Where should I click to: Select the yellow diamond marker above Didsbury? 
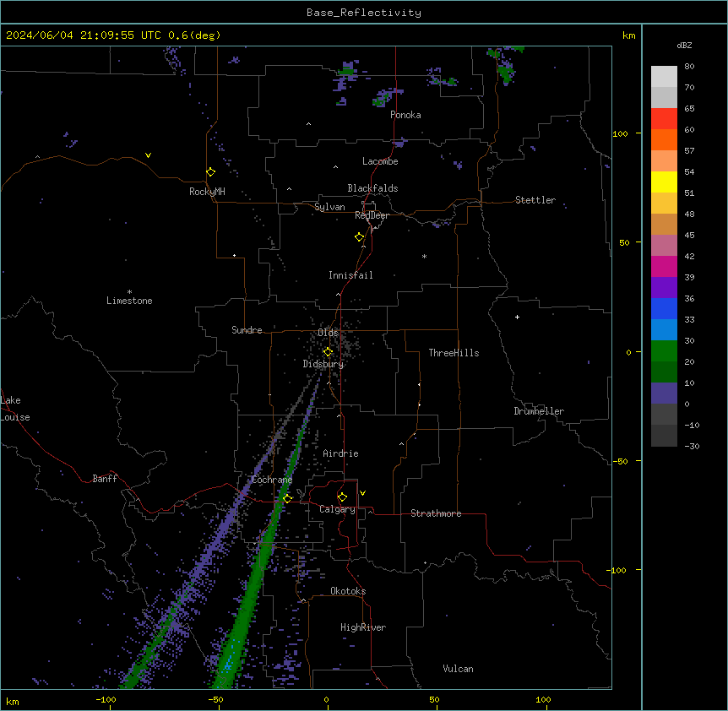328,352
